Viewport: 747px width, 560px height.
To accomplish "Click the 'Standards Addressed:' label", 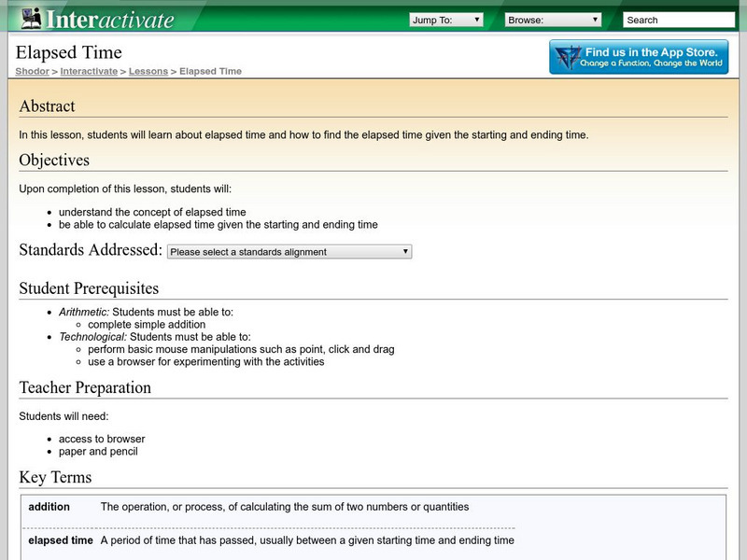I will click(91, 250).
